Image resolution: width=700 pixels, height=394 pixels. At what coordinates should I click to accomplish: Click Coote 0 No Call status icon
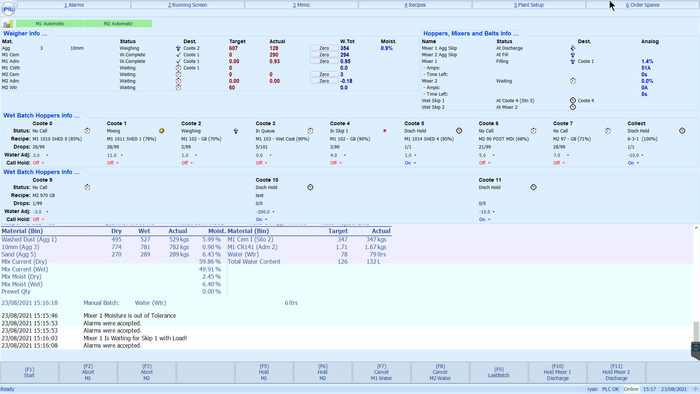point(87,131)
